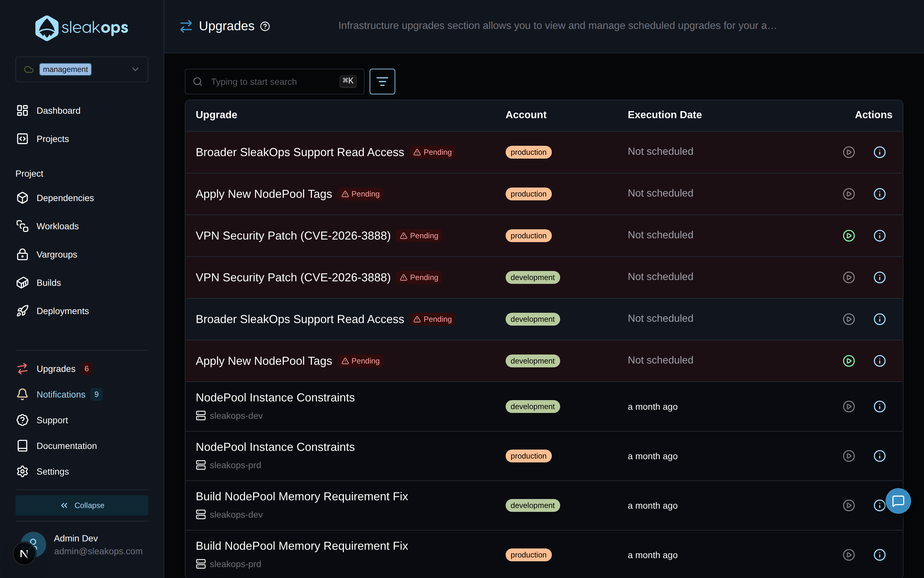The image size is (924, 578).
Task: Click sleakops-dev under Build NodePool Memory Requirement Fix
Action: point(236,514)
